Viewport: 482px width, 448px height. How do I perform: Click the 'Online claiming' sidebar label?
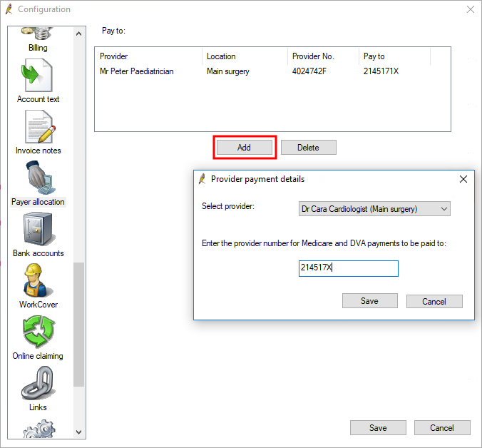point(38,356)
